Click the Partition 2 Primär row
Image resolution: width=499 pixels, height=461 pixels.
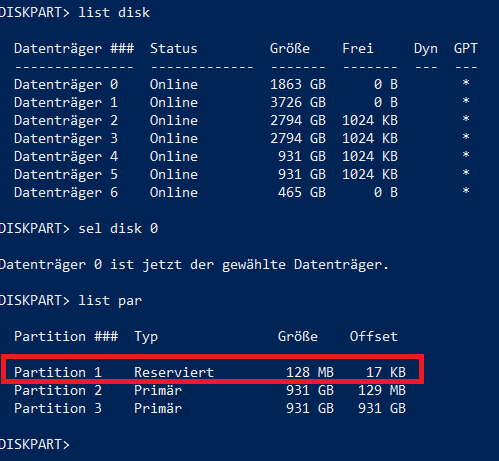[x=210, y=390]
